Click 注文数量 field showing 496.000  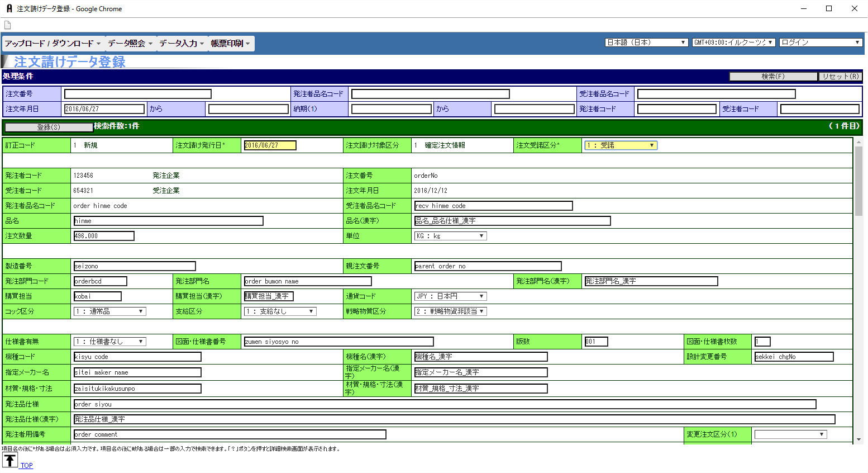tap(104, 236)
